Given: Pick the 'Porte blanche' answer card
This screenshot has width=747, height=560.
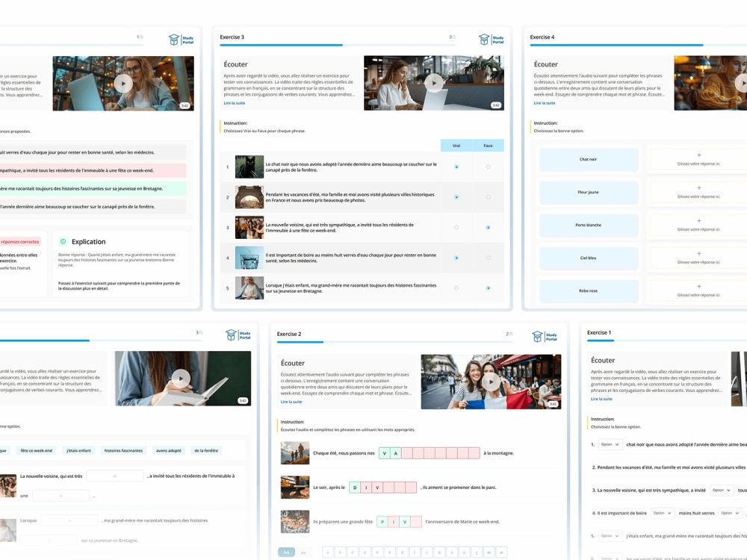Looking at the screenshot, I should pos(589,225).
